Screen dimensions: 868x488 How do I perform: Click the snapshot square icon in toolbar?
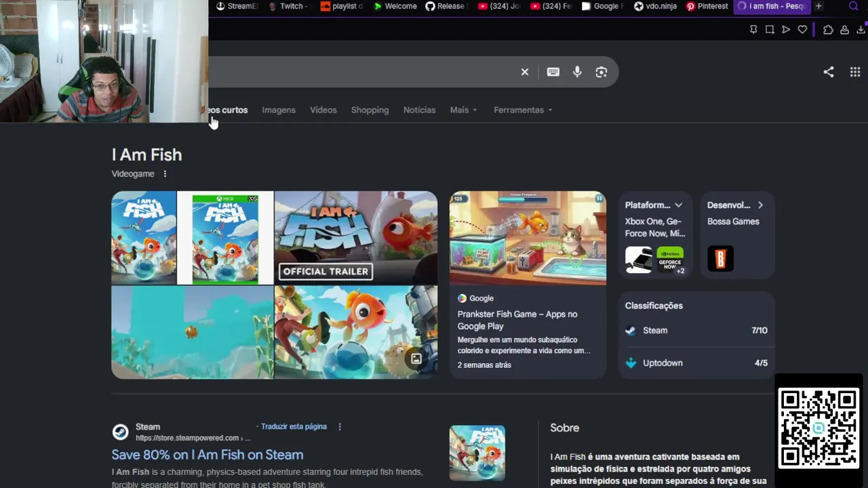tap(770, 30)
